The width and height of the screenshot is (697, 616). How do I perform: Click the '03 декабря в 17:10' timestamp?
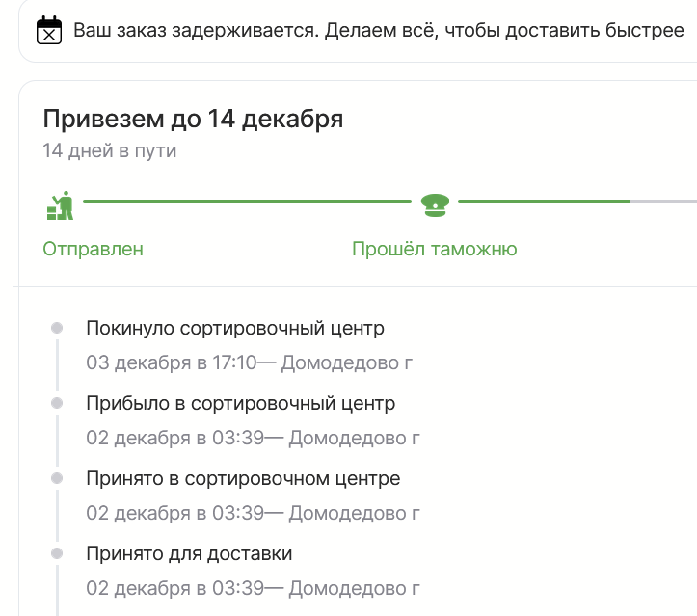tap(172, 362)
